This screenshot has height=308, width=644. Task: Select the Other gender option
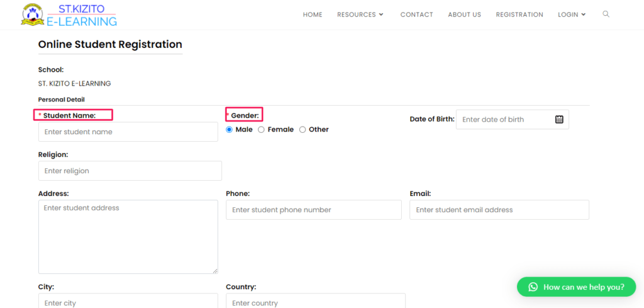coord(303,130)
